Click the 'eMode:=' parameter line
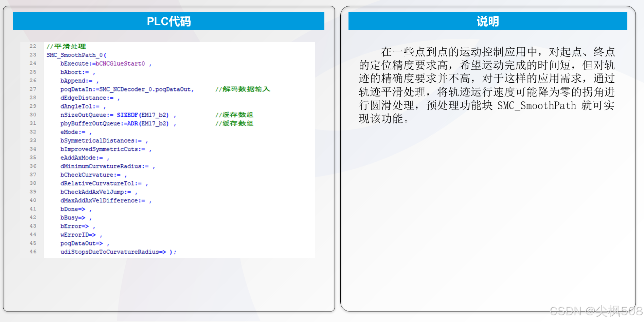 (76, 132)
